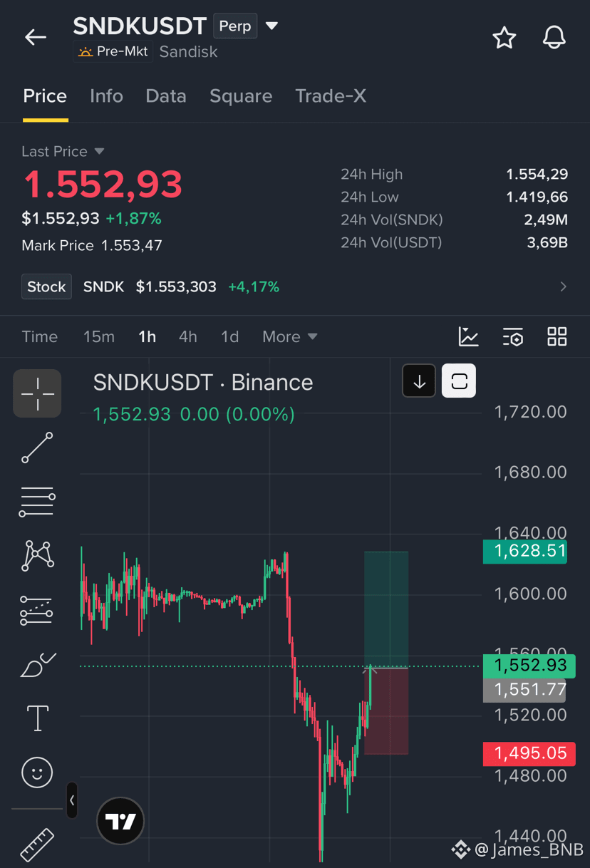This screenshot has width=590, height=868.
Task: Click the 1,628.51 take-profit price label
Action: click(x=525, y=551)
